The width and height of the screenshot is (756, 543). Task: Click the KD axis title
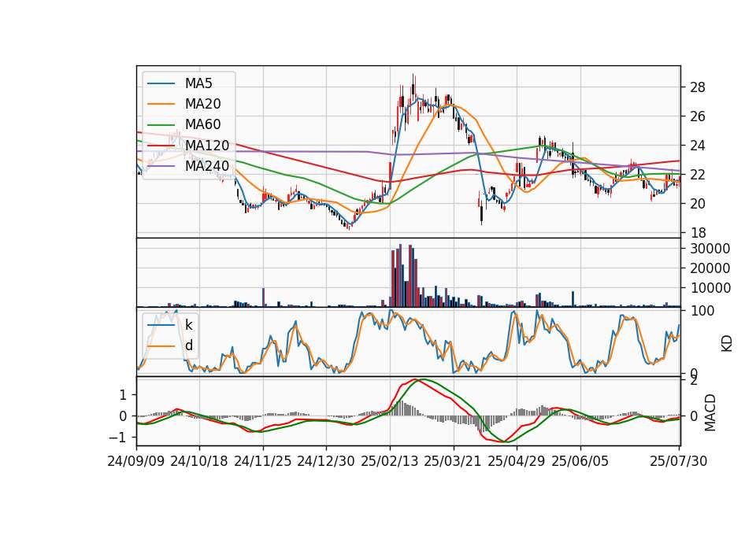coord(727,344)
